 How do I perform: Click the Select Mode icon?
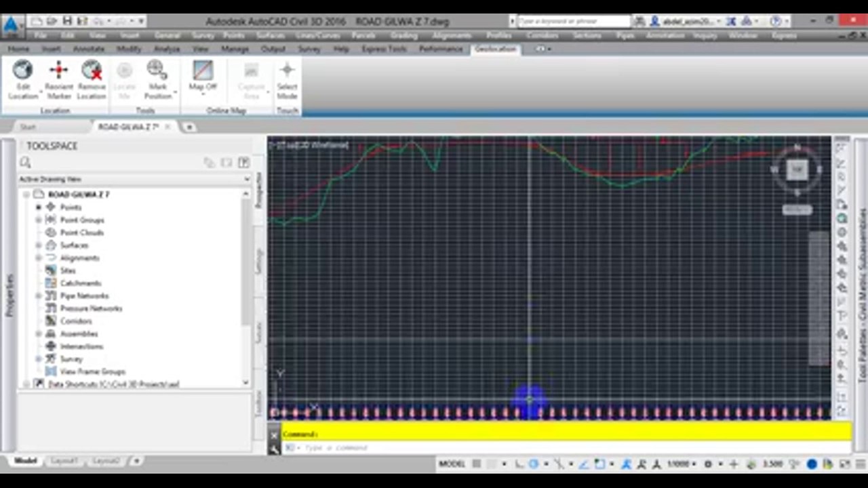point(287,70)
